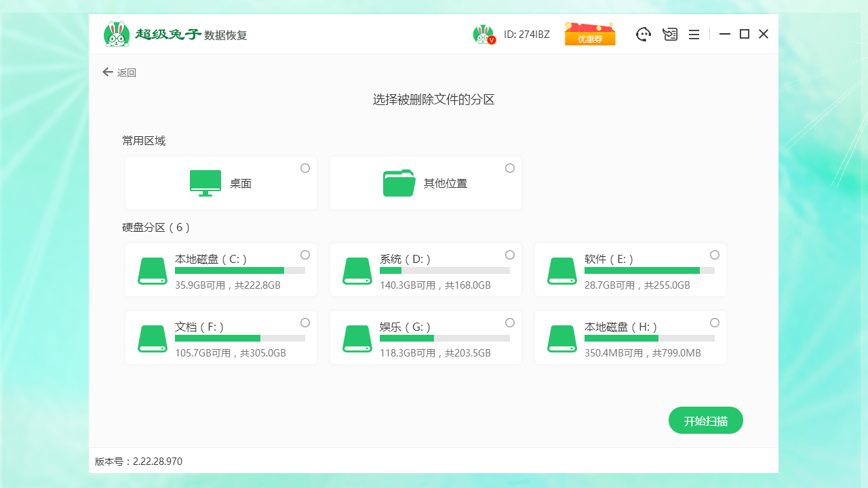Click the 超级兔子 数据恢复 title text
Image resolution: width=868 pixels, height=488 pixels.
point(191,35)
